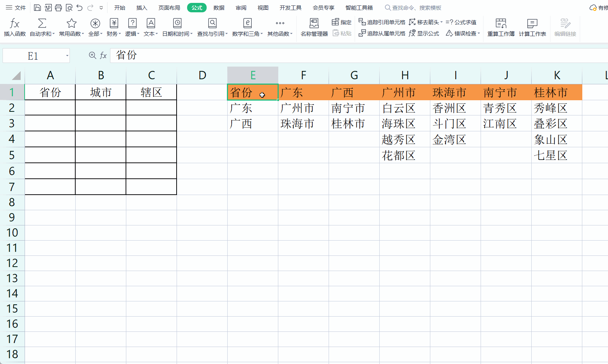This screenshot has height=364, width=608.
Task: Click cell A1 containing 省份
Action: (50, 92)
